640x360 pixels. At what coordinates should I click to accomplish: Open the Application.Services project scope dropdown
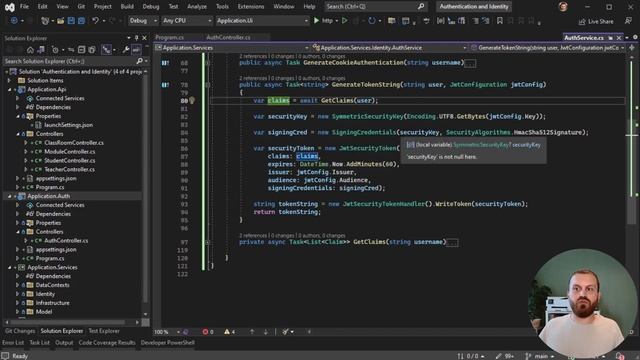point(232,48)
